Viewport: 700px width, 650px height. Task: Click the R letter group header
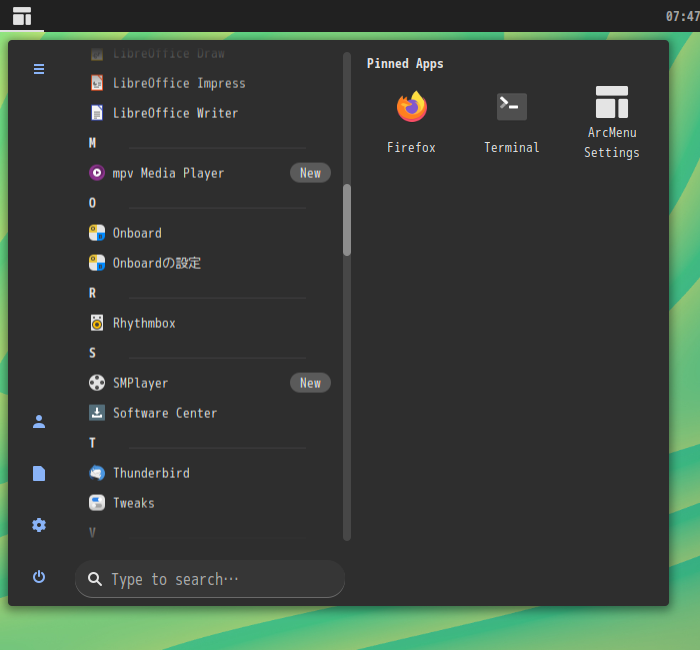tap(92, 293)
